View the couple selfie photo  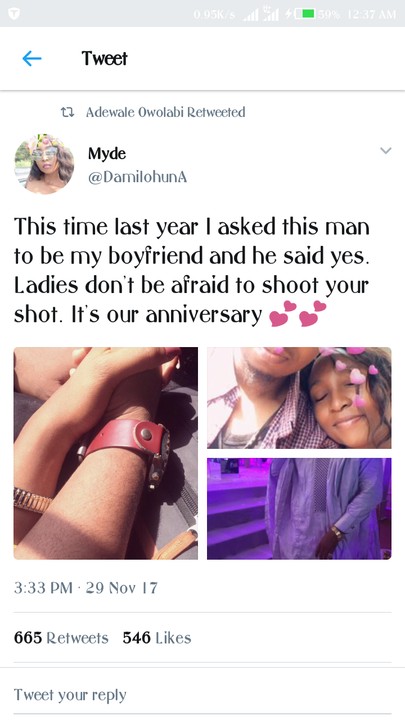(299, 398)
